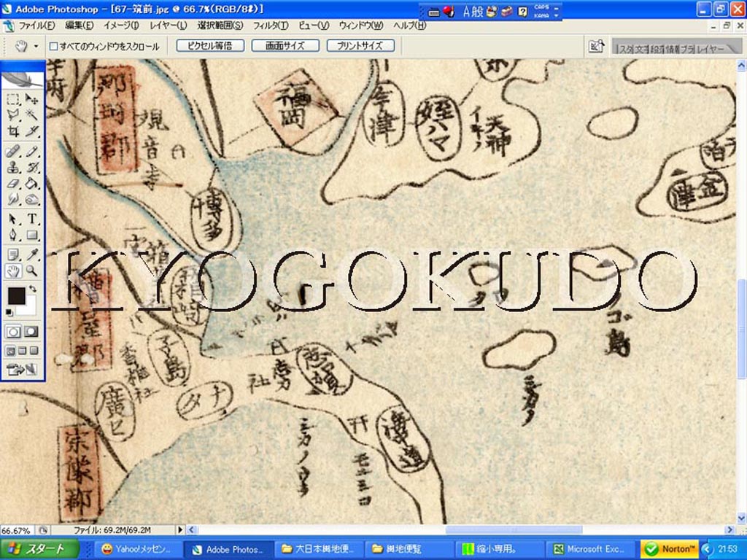Viewport: 747px width, 560px height.
Task: Select the Pen tool
Action: [13, 235]
